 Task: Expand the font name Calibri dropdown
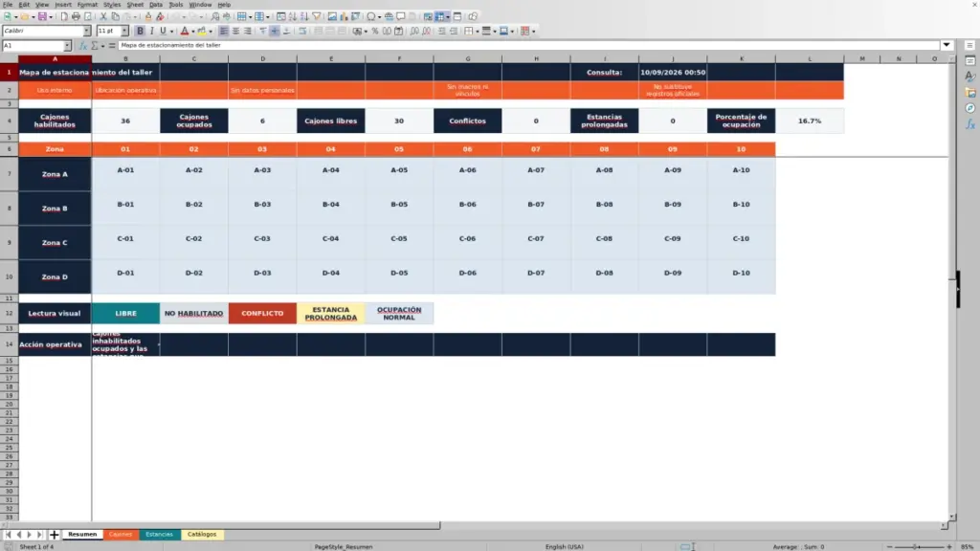(87, 31)
